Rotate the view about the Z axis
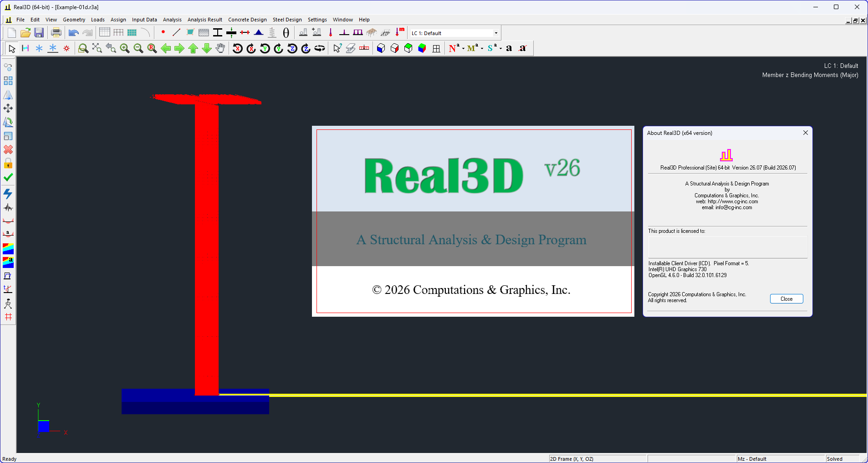The image size is (868, 463). coord(292,48)
